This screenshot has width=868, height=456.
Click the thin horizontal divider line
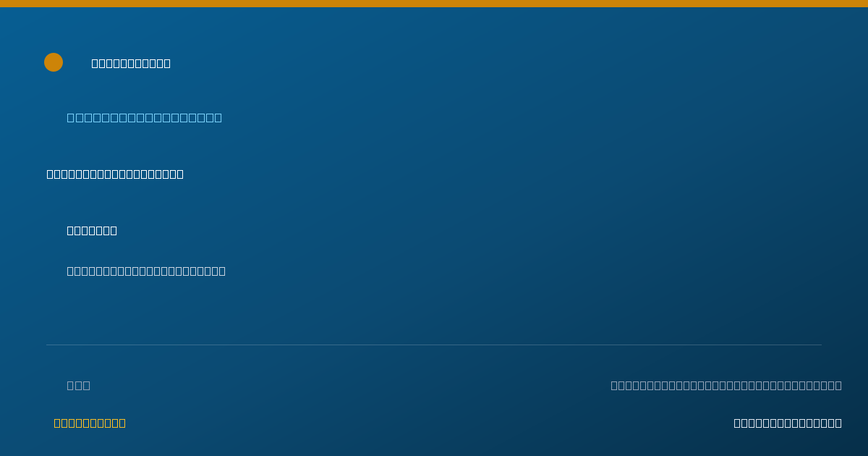pos(434,345)
